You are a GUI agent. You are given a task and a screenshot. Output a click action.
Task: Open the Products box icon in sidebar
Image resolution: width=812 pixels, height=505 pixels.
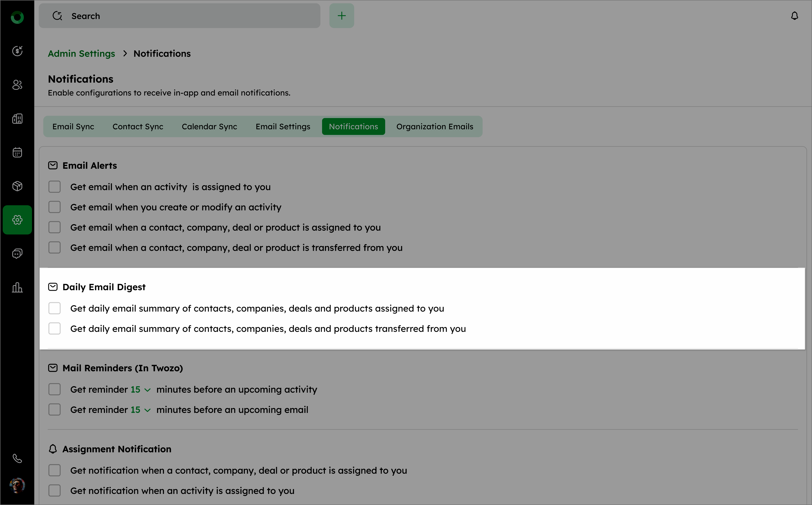[17, 186]
